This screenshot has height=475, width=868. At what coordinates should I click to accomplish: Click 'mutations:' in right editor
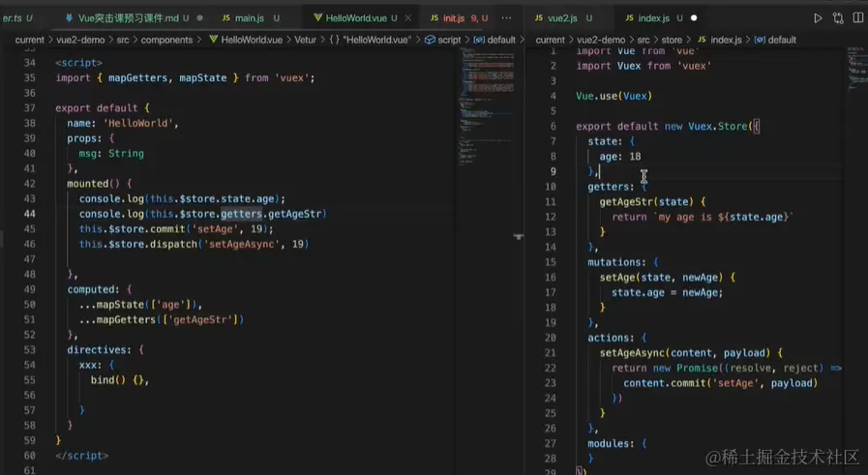pyautogui.click(x=616, y=262)
